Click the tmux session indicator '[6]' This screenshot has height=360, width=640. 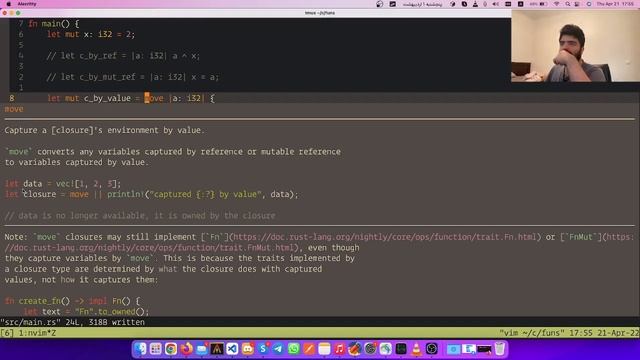[7, 333]
